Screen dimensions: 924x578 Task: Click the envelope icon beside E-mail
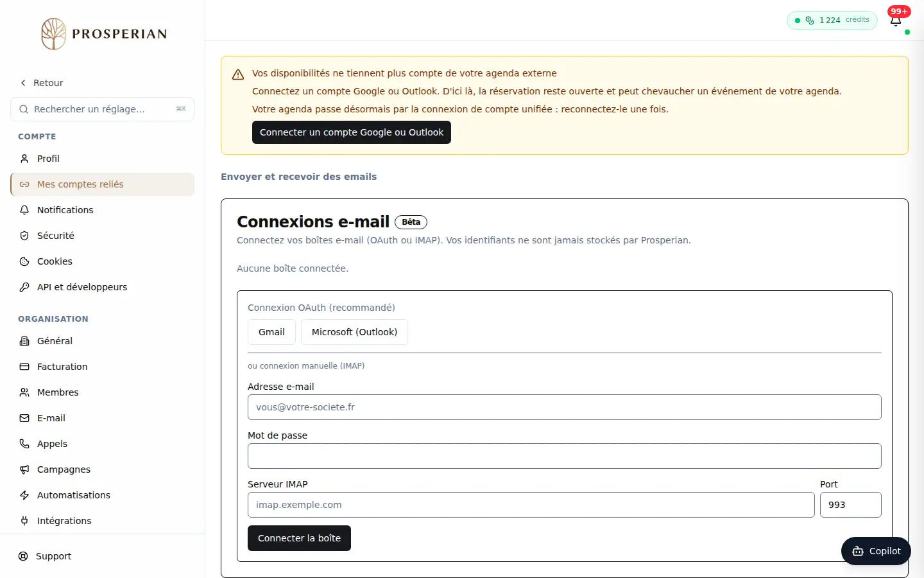coord(24,418)
